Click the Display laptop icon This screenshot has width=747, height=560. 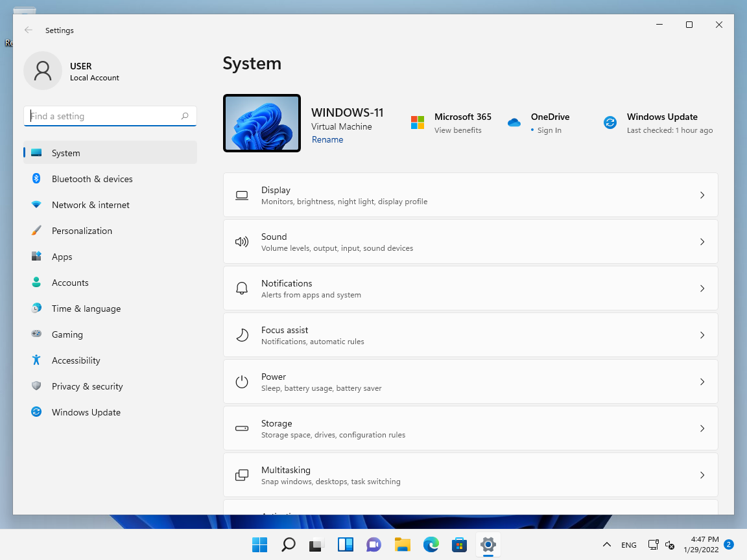pos(241,195)
